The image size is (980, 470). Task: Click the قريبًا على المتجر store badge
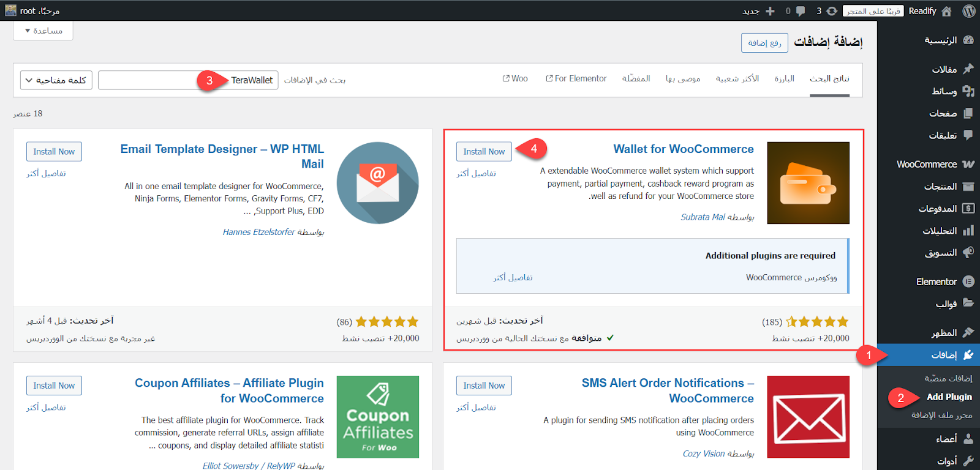[x=873, y=11]
